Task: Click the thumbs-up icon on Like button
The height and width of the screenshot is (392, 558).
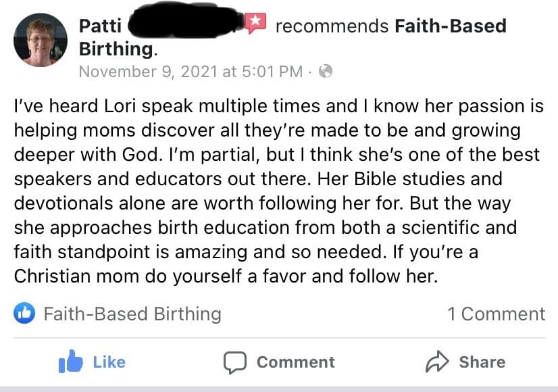Action: [x=70, y=362]
